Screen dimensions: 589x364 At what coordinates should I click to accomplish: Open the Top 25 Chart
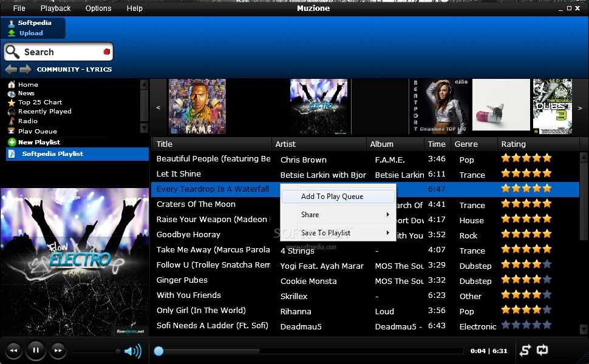click(x=40, y=102)
